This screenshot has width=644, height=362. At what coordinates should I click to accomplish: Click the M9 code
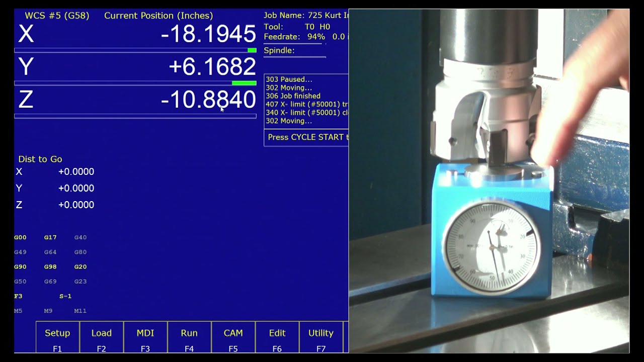48,311
